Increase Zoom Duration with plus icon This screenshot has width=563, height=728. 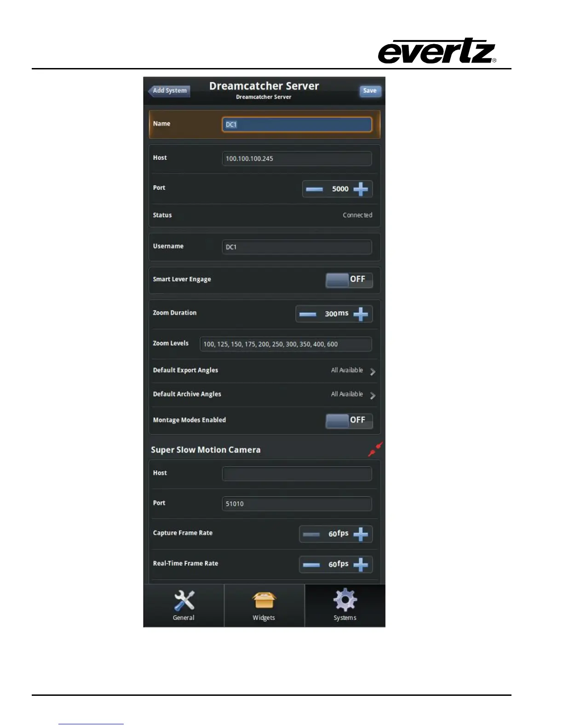361,314
